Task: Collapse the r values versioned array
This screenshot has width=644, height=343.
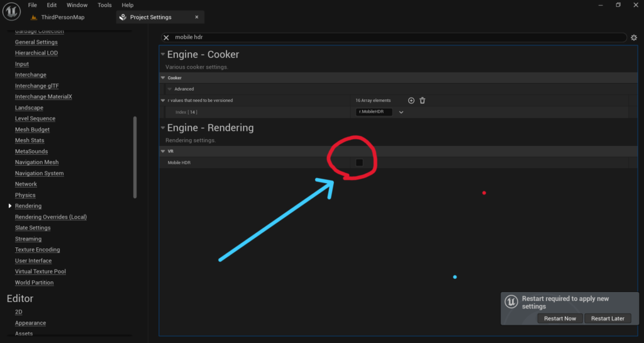Action: click(x=163, y=101)
